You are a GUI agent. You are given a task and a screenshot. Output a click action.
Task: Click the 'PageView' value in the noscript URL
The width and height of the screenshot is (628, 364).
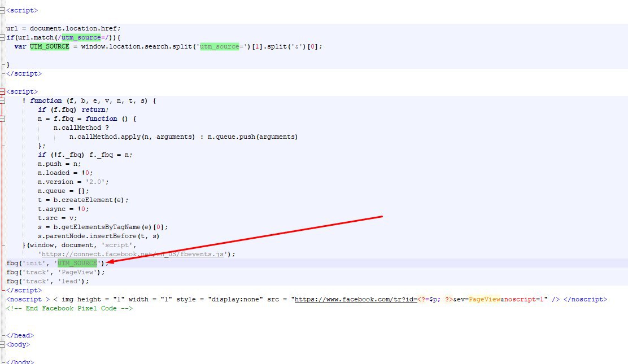[x=485, y=300]
